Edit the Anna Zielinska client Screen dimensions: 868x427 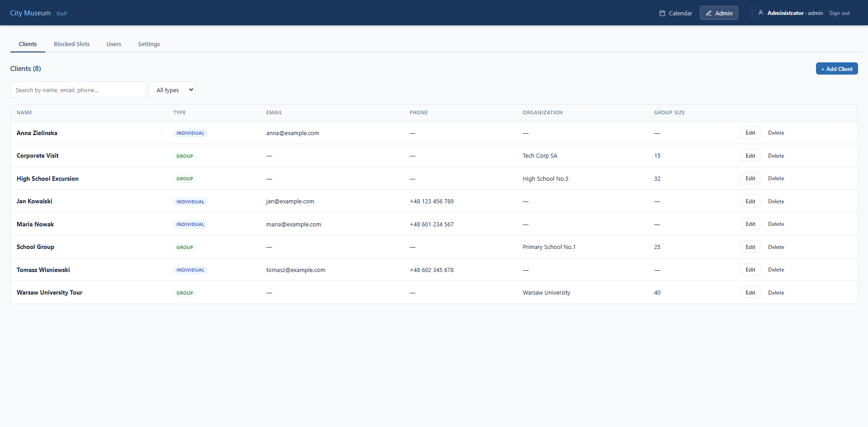point(750,133)
